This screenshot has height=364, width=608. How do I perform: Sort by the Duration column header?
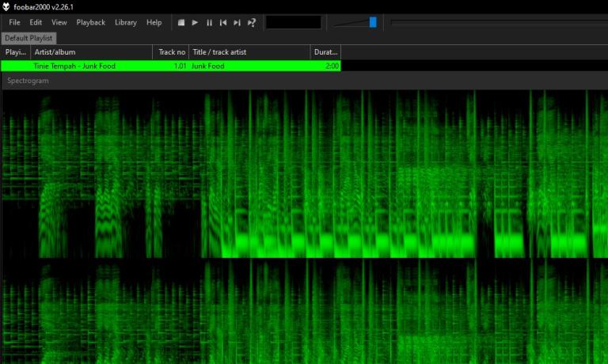tap(325, 52)
